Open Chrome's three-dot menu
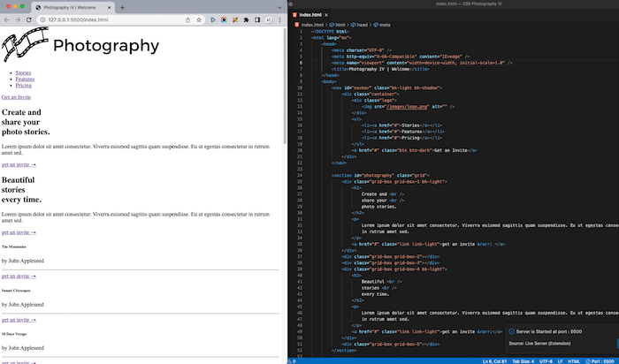Screen dimensions: 619x364 click(x=280, y=19)
